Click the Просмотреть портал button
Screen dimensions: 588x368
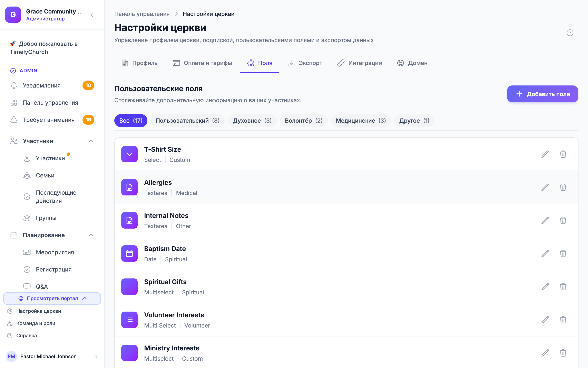point(52,298)
